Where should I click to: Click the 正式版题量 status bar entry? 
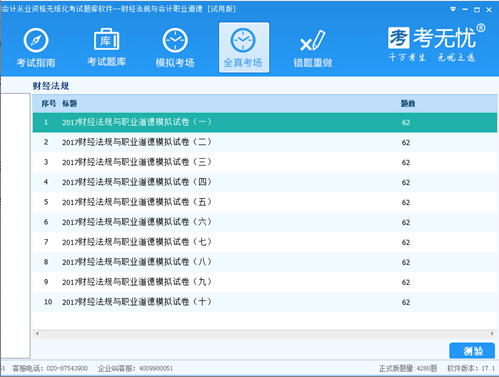pyautogui.click(x=408, y=368)
